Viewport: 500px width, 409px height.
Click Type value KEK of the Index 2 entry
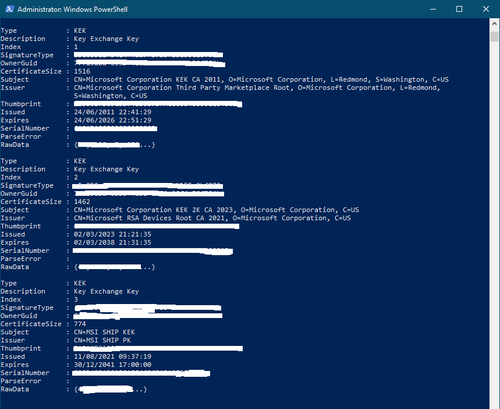click(80, 161)
